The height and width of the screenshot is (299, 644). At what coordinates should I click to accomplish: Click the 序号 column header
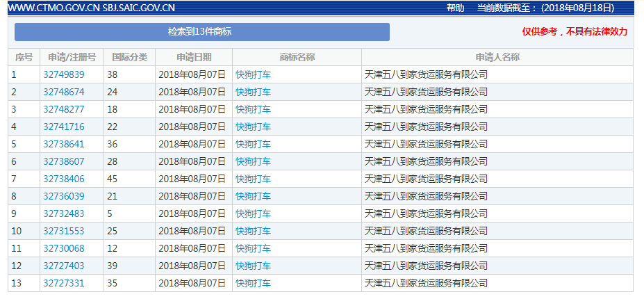(x=24, y=57)
